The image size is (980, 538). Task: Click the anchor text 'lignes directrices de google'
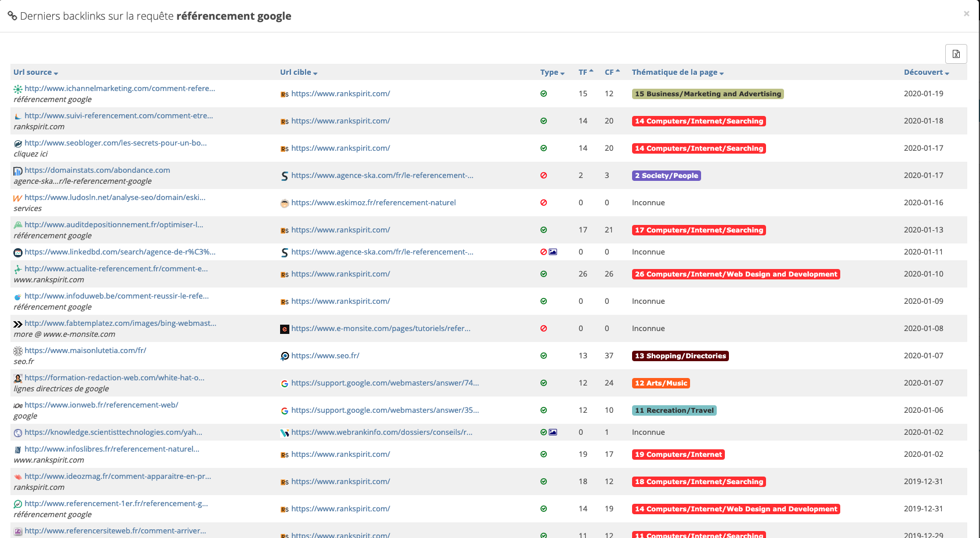coord(61,389)
